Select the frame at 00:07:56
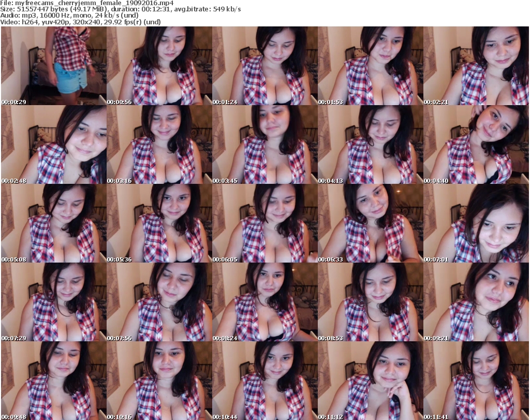This screenshot has width=530, height=420. click(159, 302)
